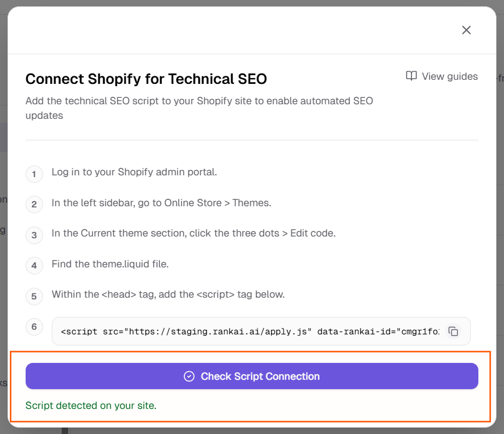504x434 pixels.
Task: Click the 'Script detected on your site' message
Action: 91,405
